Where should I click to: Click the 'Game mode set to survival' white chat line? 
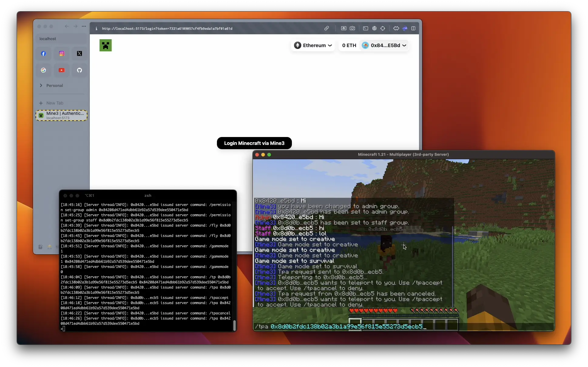tap(295, 261)
